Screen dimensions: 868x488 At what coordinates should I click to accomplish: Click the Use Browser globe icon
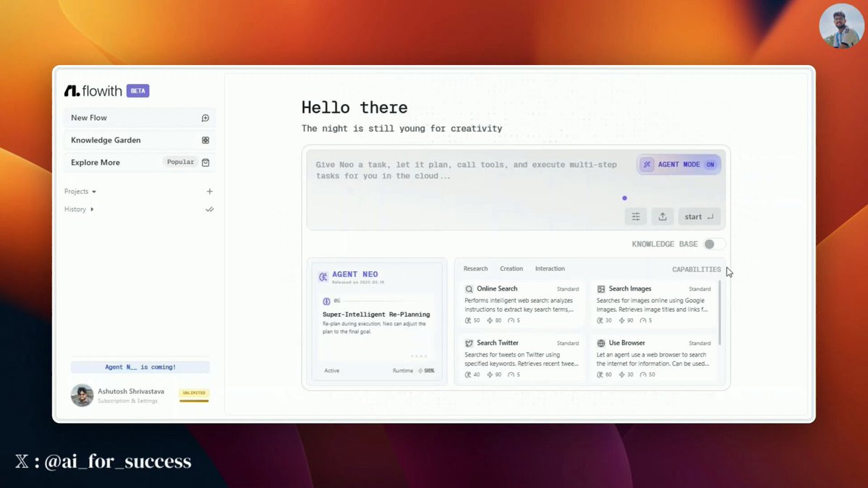pos(601,343)
